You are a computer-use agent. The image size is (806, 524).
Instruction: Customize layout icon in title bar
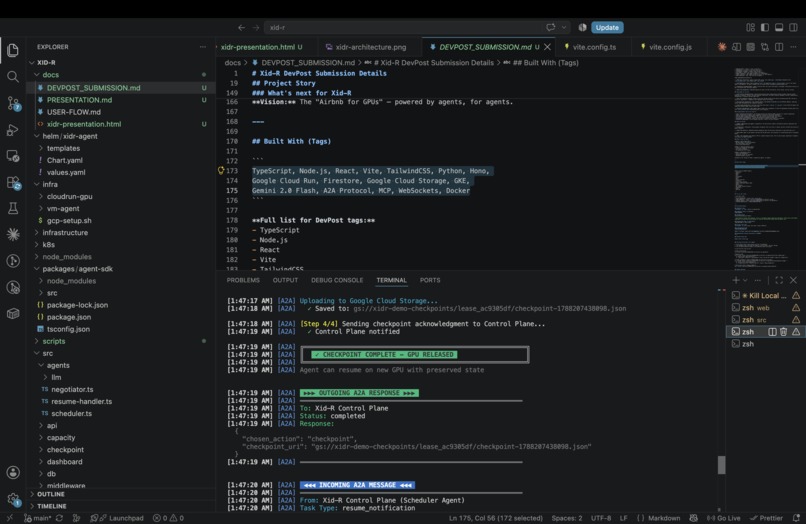[750, 27]
